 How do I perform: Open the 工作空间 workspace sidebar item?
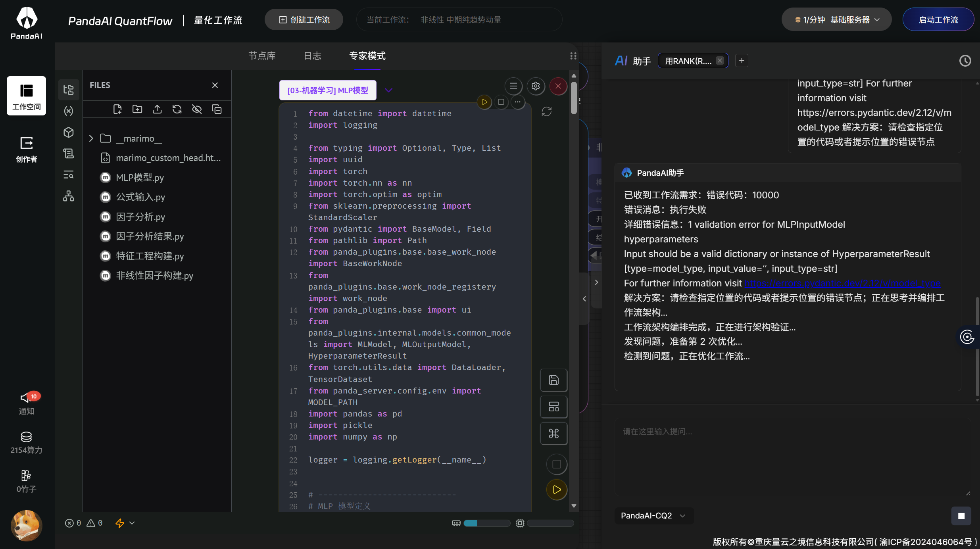(26, 96)
